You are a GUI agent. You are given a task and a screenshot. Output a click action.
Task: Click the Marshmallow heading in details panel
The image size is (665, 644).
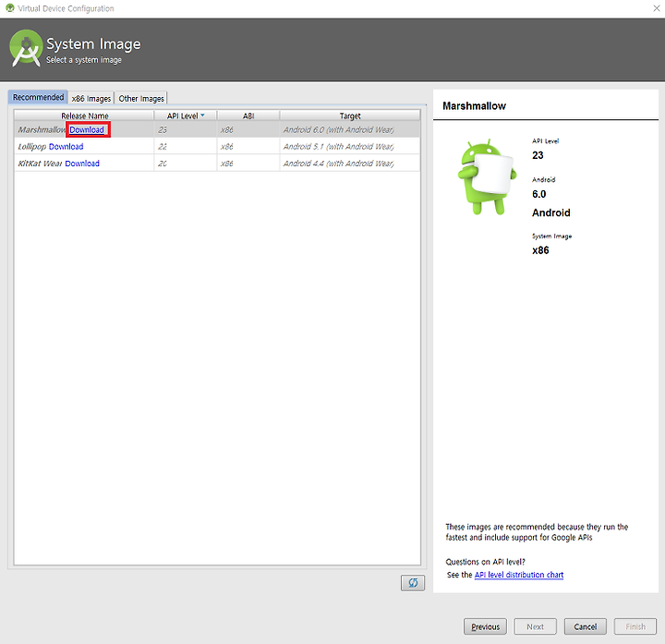click(x=474, y=106)
